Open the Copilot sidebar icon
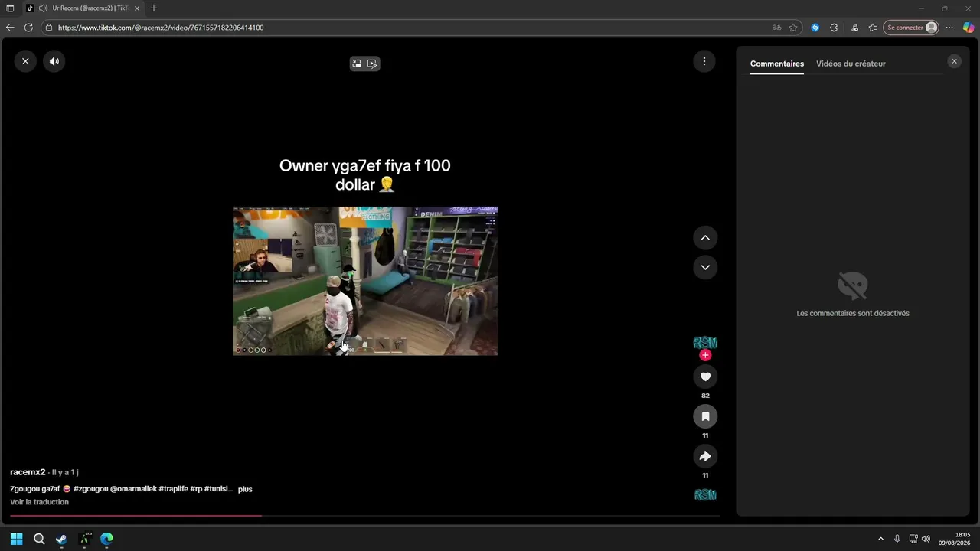 [x=969, y=28]
